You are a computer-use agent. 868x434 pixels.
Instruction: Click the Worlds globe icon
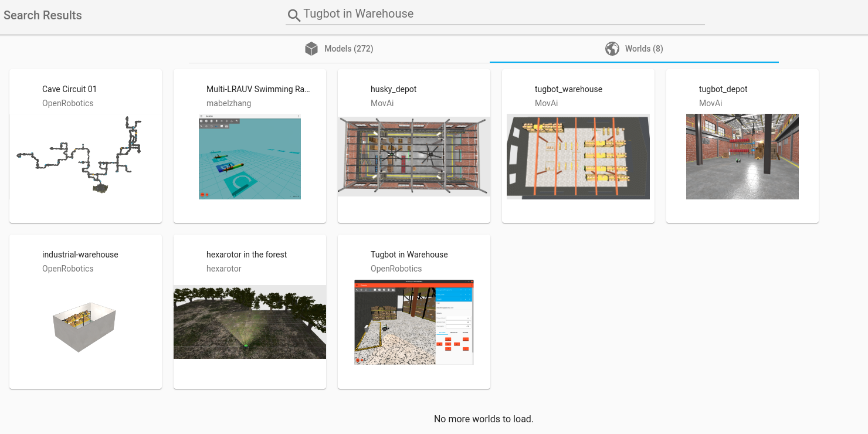pyautogui.click(x=612, y=49)
